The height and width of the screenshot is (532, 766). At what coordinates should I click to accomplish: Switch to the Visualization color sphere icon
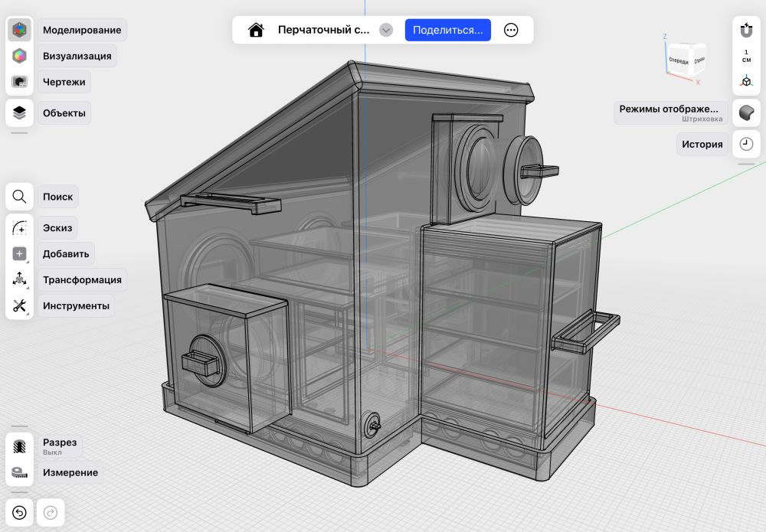point(19,56)
